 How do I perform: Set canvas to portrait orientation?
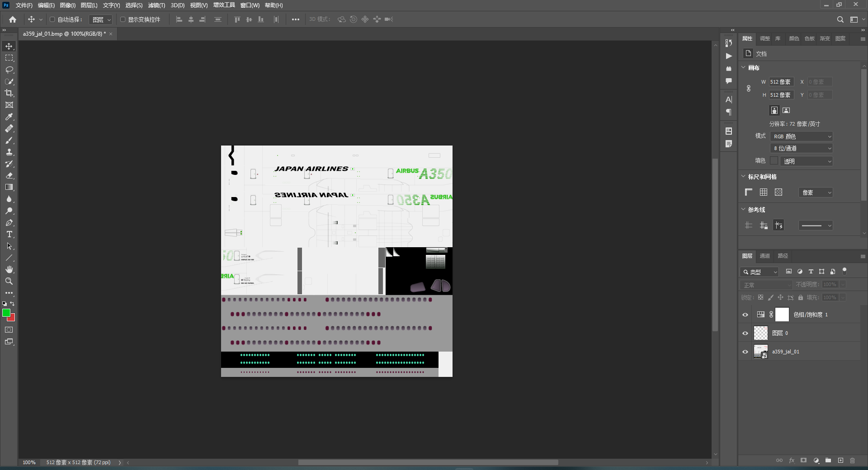coord(774,110)
